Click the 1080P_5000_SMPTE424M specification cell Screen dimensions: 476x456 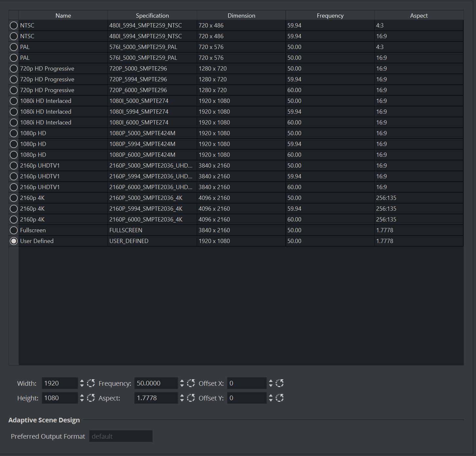pos(152,133)
